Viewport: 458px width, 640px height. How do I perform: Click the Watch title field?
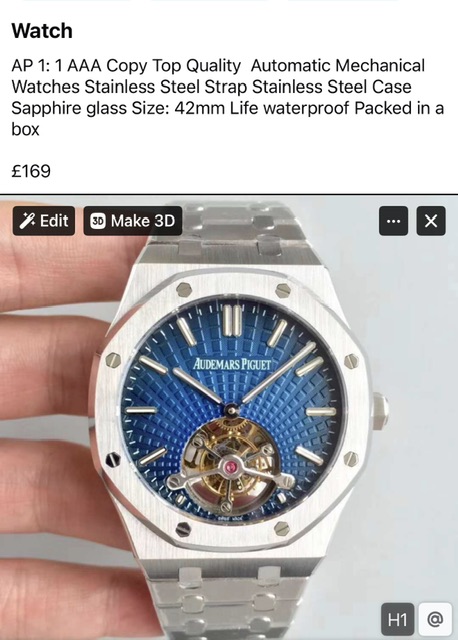[x=42, y=31]
